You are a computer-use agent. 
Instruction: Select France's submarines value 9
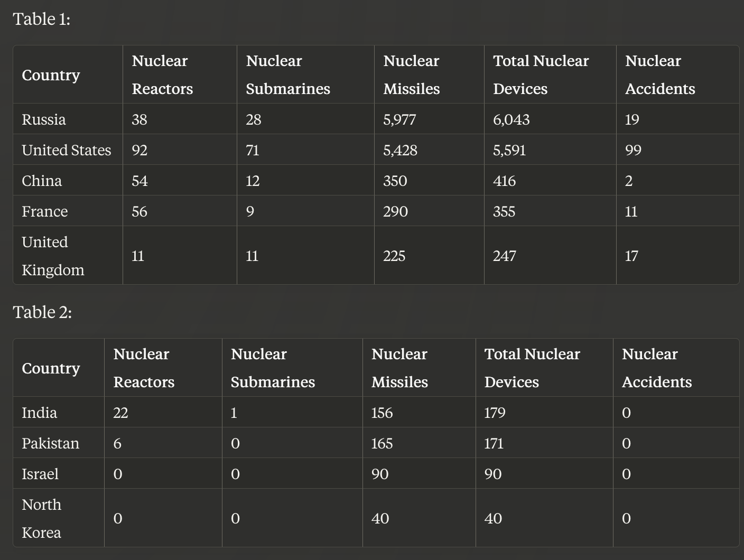point(250,211)
